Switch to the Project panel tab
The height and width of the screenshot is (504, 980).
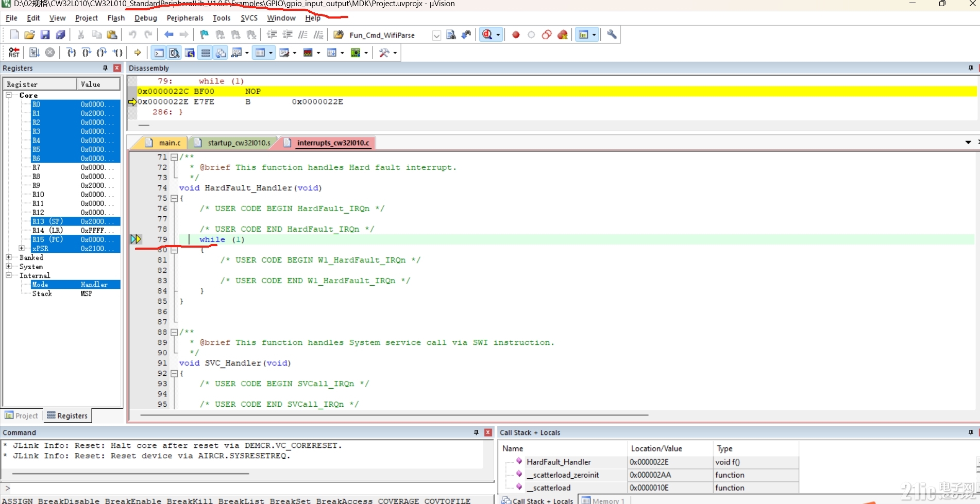(x=22, y=415)
